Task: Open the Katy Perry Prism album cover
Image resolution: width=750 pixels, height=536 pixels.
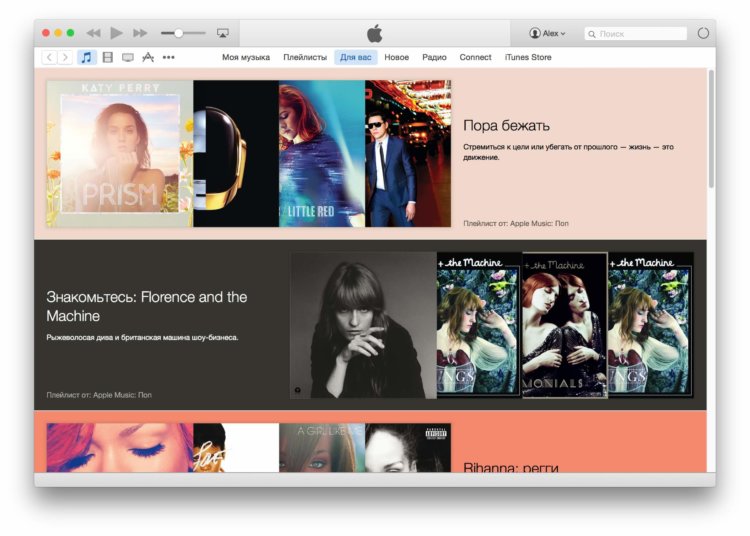Action: pos(120,153)
